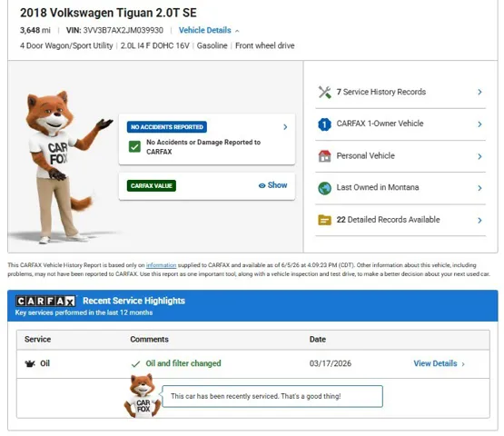Expand No Accidents Reported card chevron
Screen dimensions: 504x436
point(285,127)
